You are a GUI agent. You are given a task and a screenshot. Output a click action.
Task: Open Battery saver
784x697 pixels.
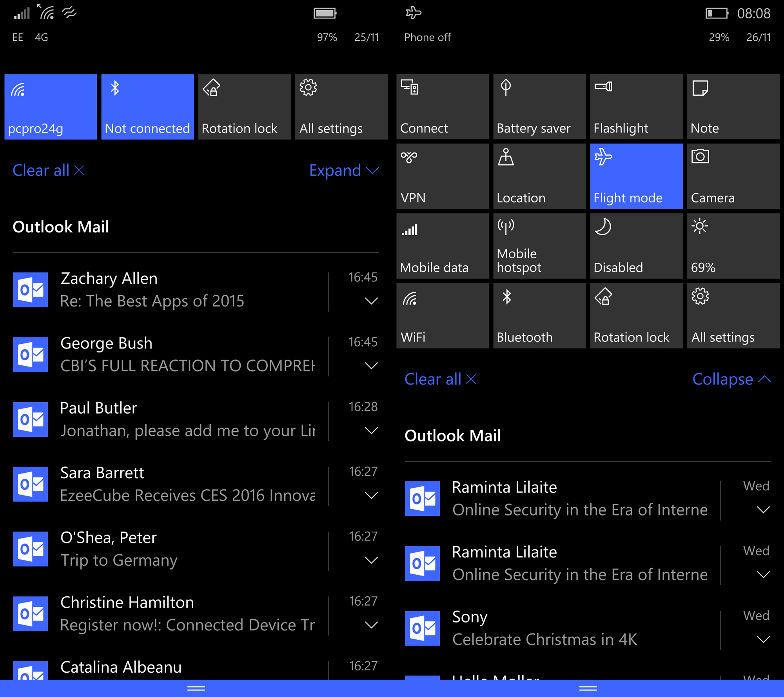539,106
